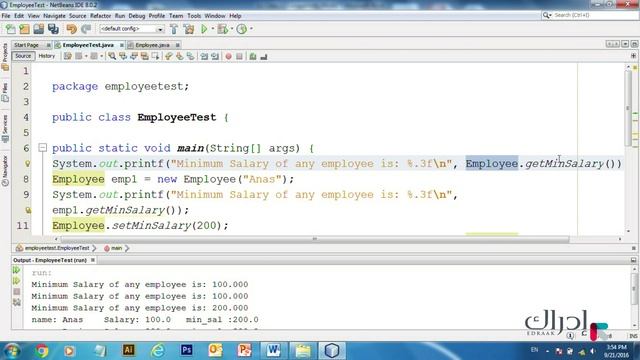Click the Stop square icon in Output
The width and height of the screenshot is (640, 360).
[x=16, y=292]
